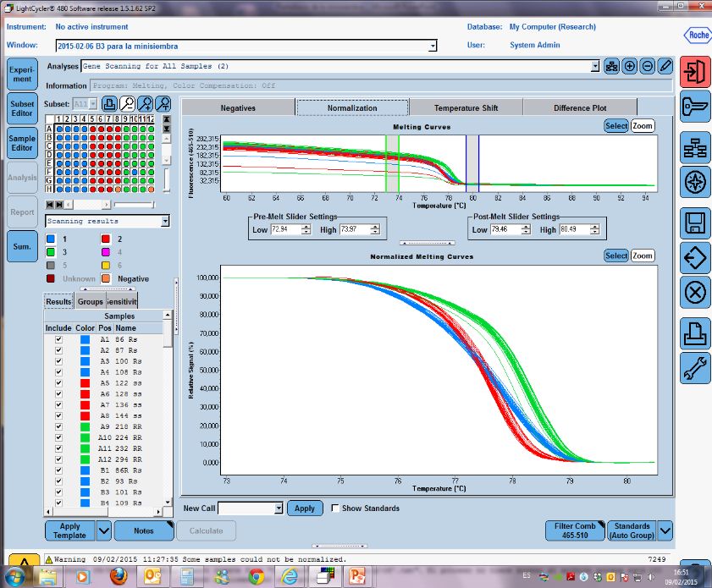Expand the Analyses dropdown list
This screenshot has height=588, width=712.
[x=595, y=66]
